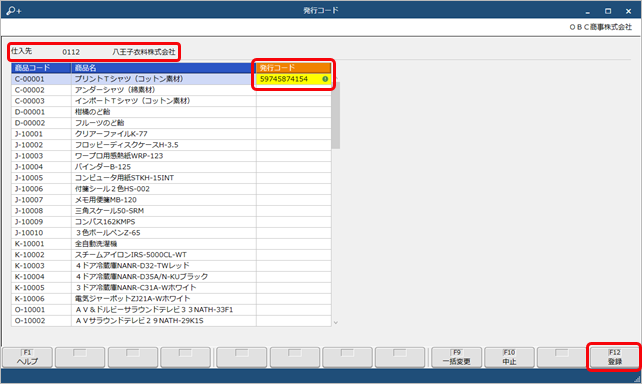Screen dimensions: 642x384
Task: Click the F9 一括変更 button
Action: (x=457, y=357)
